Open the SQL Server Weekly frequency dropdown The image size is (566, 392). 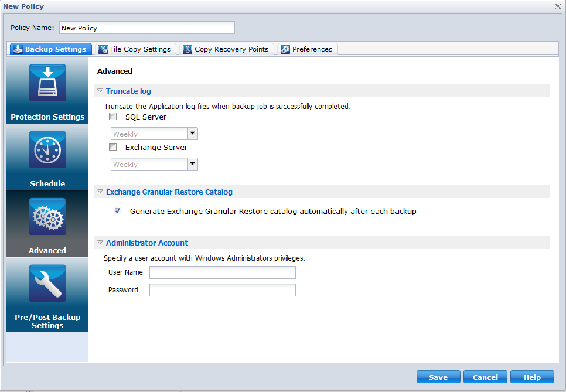(x=192, y=134)
